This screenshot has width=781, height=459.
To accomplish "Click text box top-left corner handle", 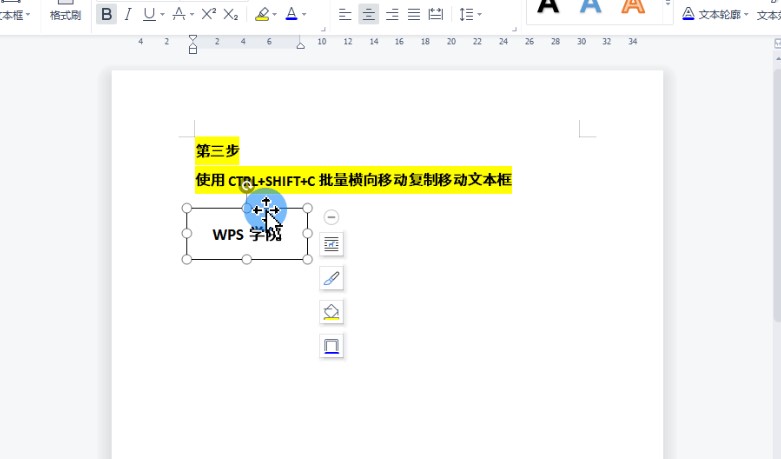I will (x=186, y=208).
